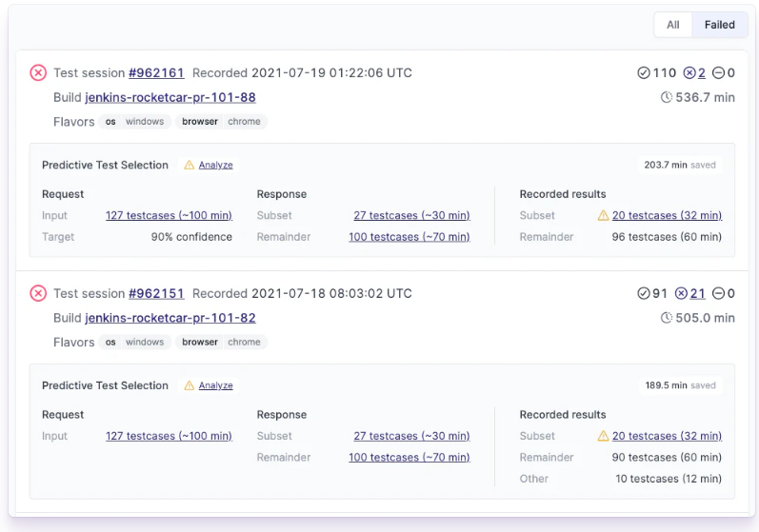Open build jenkins-rocketcar-pr-101-88
Screen dimensions: 759x532
point(170,97)
